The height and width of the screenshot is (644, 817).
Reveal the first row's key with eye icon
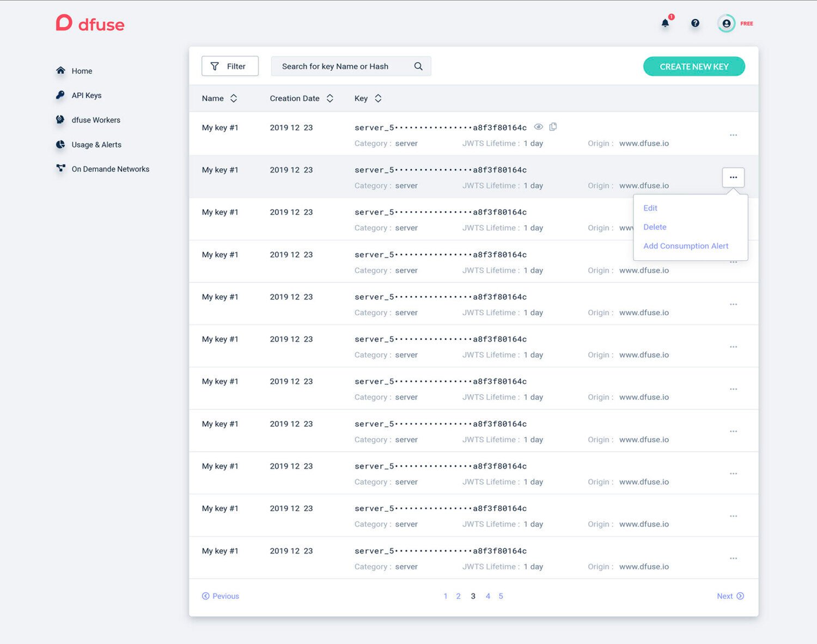(x=538, y=127)
